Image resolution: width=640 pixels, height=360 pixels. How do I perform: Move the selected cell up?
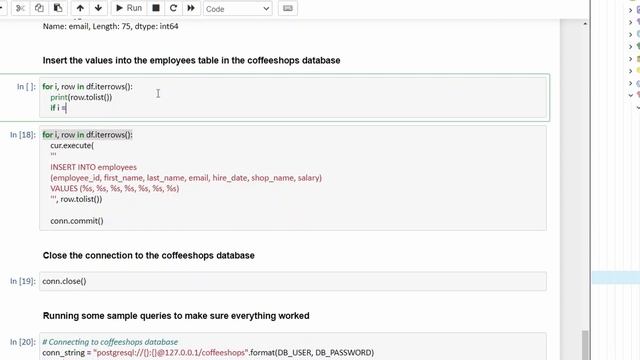(80, 8)
